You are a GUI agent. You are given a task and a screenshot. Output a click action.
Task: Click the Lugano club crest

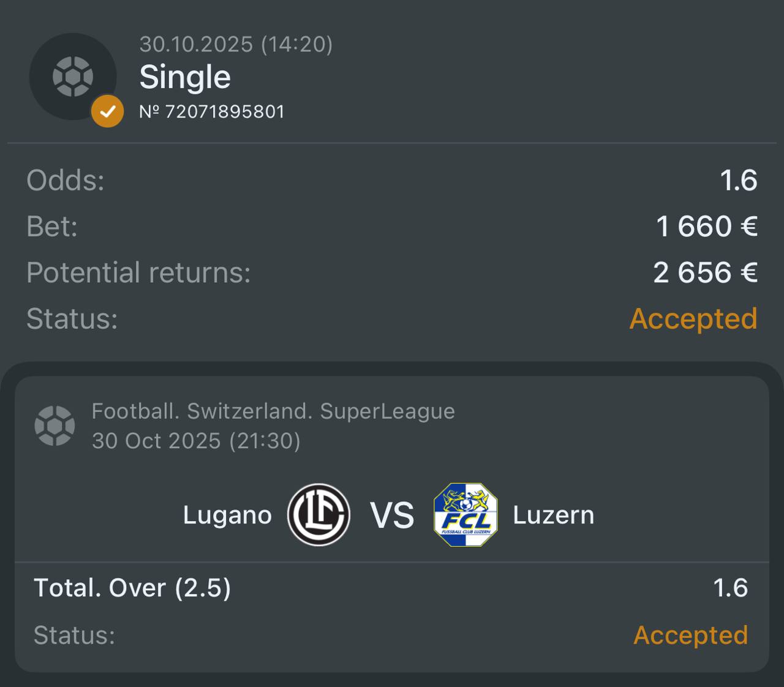click(x=318, y=515)
